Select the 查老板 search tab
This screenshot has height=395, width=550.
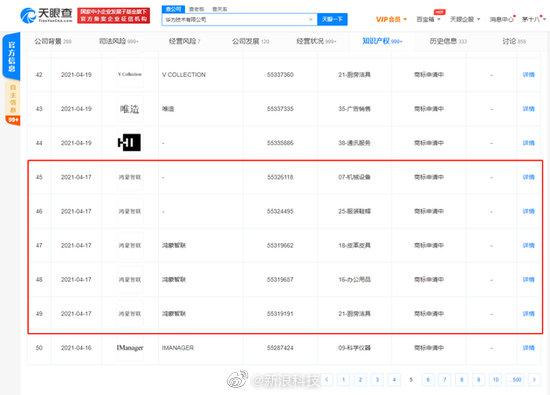(196, 9)
